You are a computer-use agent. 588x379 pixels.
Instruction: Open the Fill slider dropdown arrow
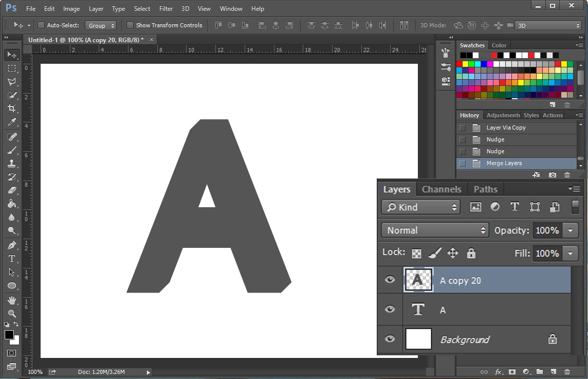coord(571,254)
